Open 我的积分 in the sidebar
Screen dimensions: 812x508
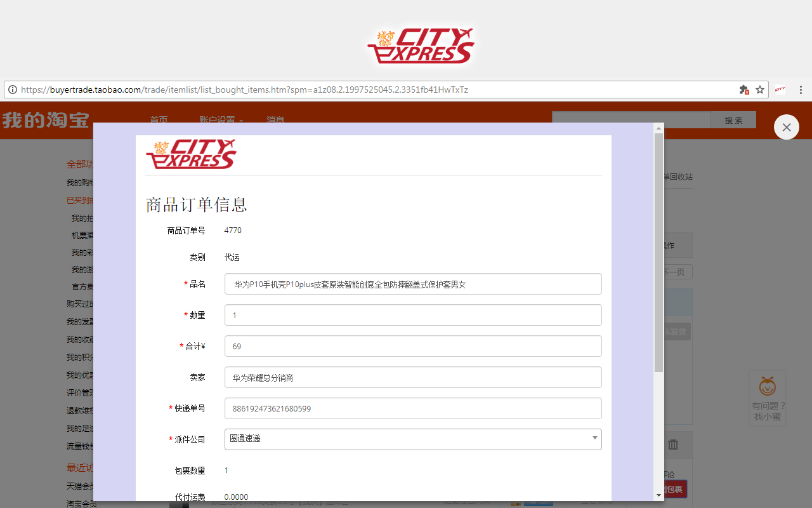pyautogui.click(x=80, y=357)
